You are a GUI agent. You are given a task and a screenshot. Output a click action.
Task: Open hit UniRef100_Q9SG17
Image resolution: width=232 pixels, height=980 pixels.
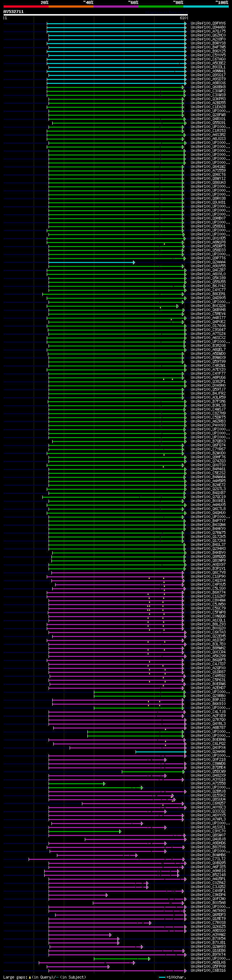click(208, 75)
